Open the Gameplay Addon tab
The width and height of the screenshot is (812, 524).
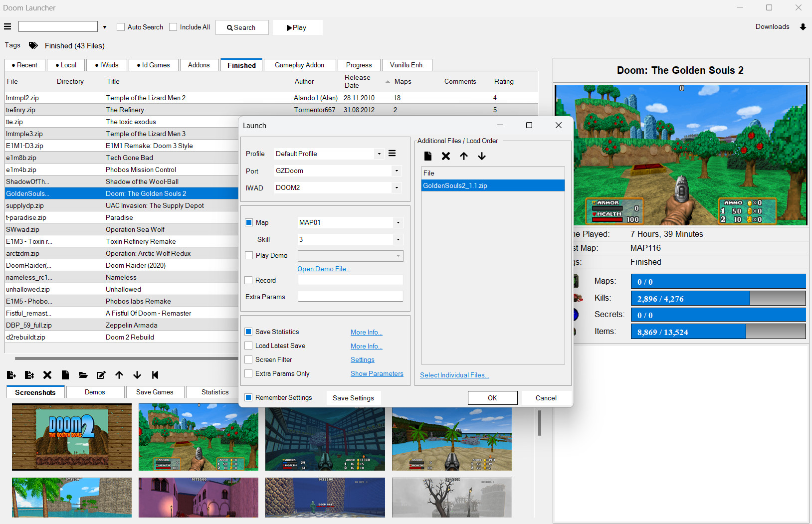point(299,65)
